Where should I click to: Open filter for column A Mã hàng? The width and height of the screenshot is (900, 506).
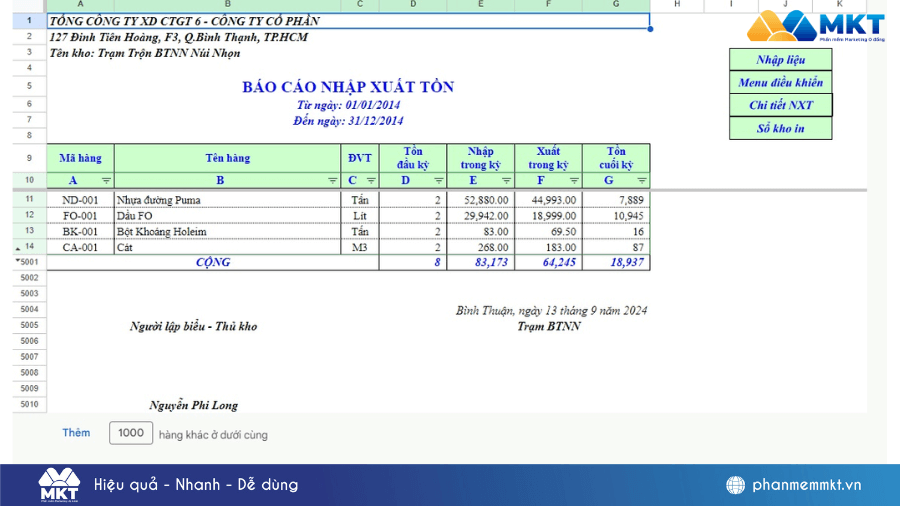tap(106, 181)
